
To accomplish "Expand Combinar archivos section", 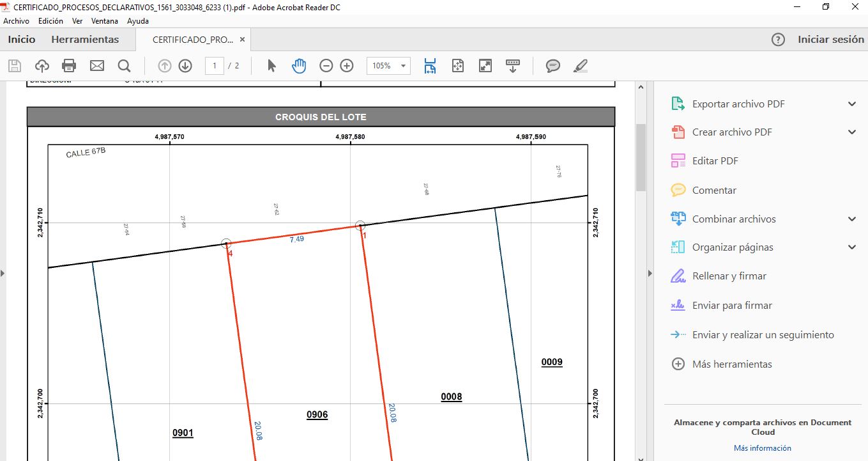I will [x=851, y=219].
